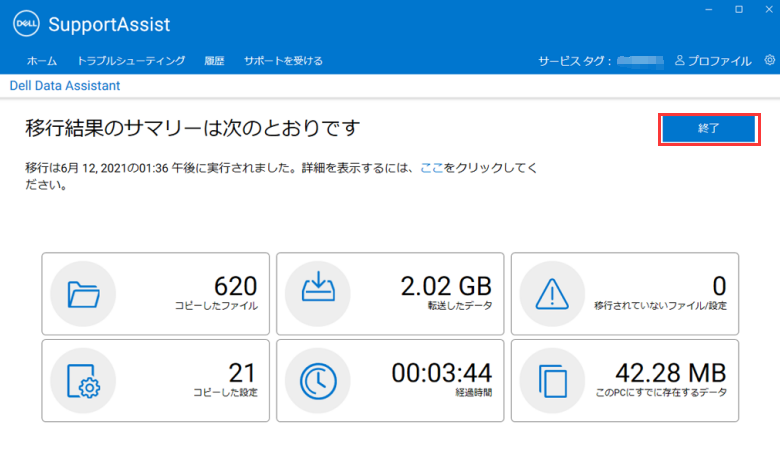
Task: Open the プロファイル menu
Action: click(719, 61)
